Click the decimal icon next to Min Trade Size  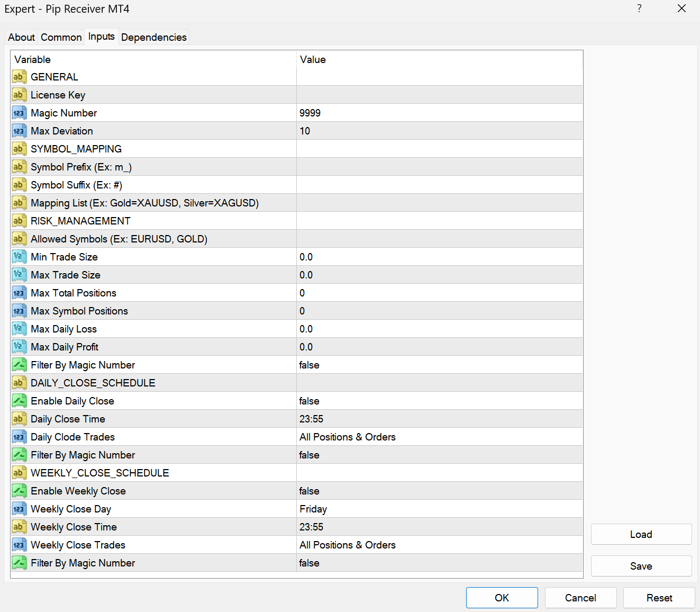tap(19, 257)
